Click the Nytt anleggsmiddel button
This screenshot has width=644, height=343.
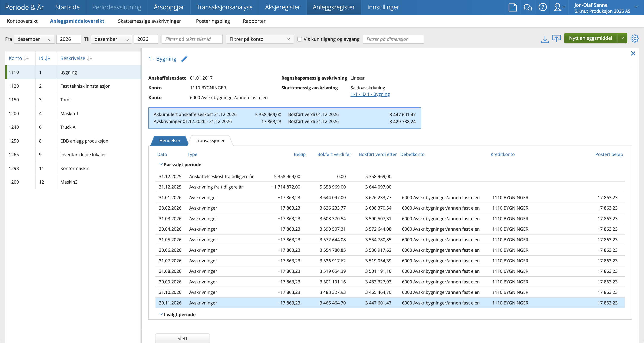tap(591, 38)
